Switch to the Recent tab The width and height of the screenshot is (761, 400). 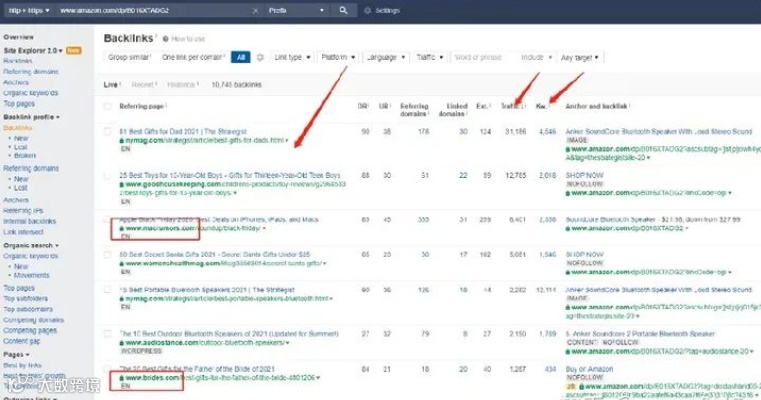tap(144, 84)
